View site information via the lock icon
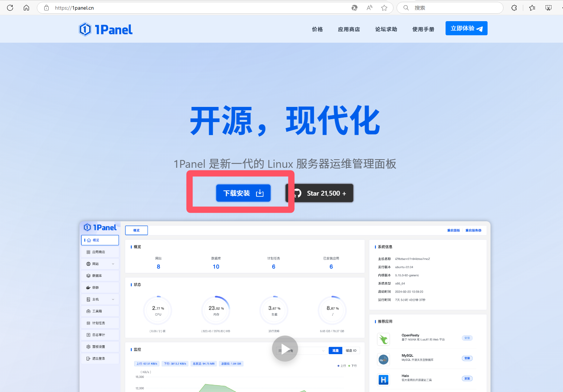563x392 pixels. [x=46, y=8]
